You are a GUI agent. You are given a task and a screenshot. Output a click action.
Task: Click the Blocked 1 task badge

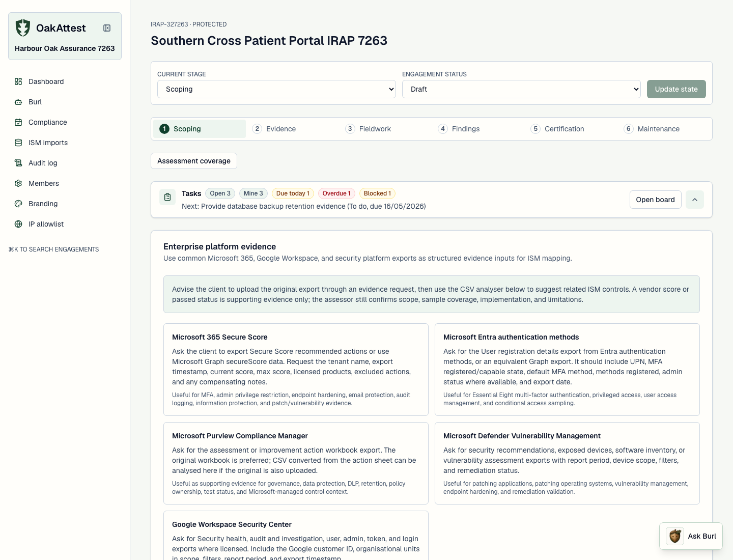tap(377, 193)
